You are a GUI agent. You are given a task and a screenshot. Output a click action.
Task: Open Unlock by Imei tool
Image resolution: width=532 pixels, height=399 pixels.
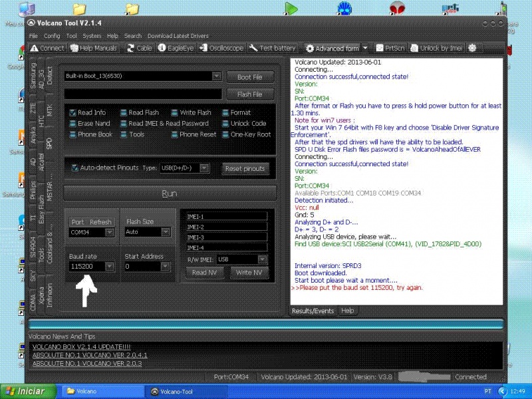coord(436,48)
